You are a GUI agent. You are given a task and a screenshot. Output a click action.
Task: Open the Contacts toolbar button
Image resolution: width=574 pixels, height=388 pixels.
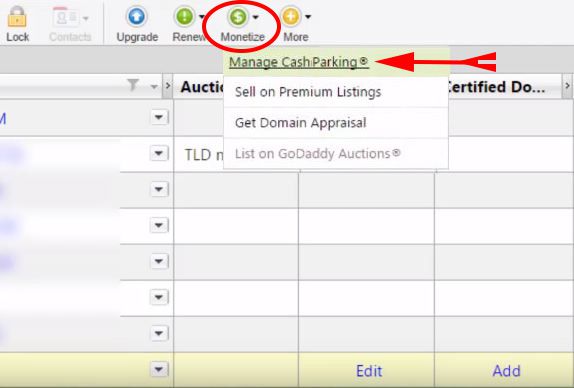[70, 25]
